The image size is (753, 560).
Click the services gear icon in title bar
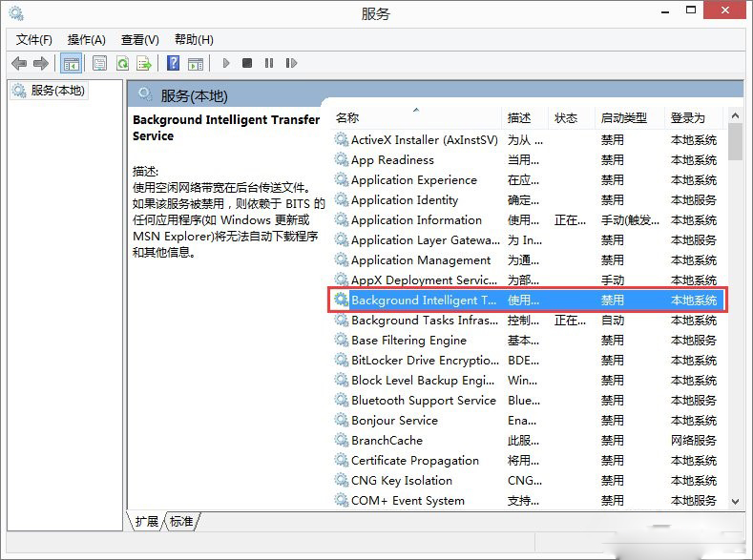coord(16,13)
